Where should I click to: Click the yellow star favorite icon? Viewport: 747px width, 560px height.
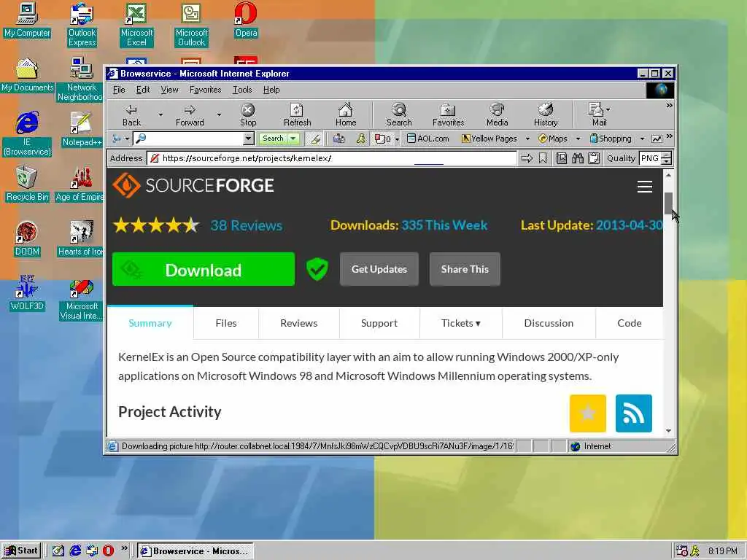pos(587,413)
